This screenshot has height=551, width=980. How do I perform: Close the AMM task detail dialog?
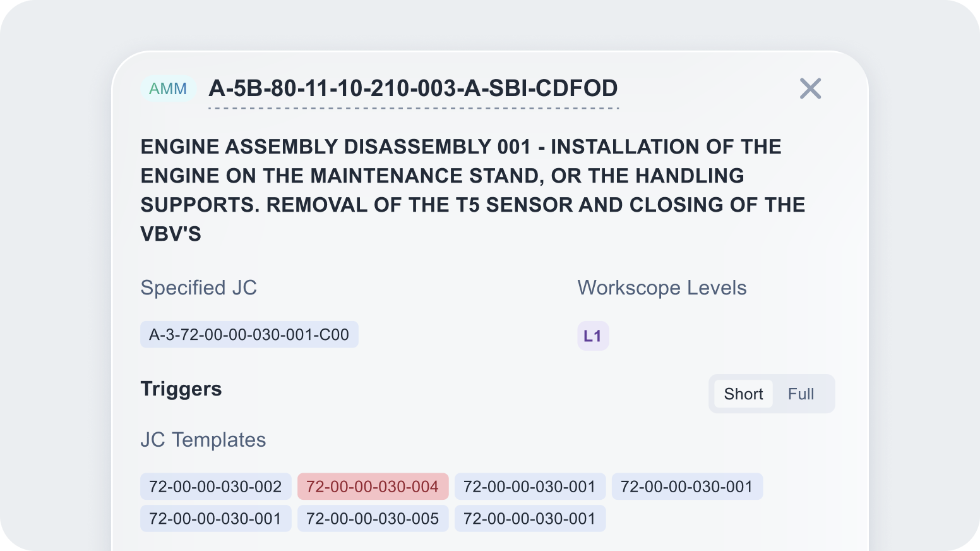click(x=810, y=88)
